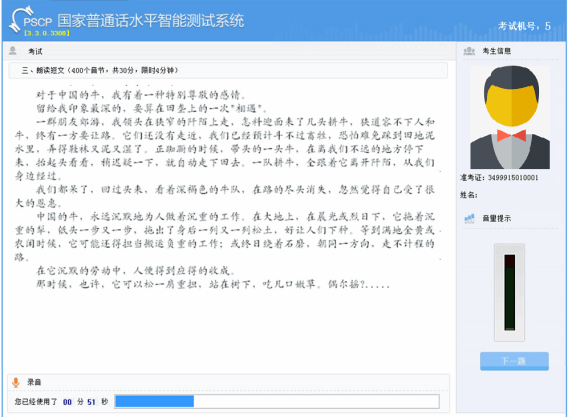Click the user icon beside 考试
This screenshot has height=417, width=568.
[13, 51]
